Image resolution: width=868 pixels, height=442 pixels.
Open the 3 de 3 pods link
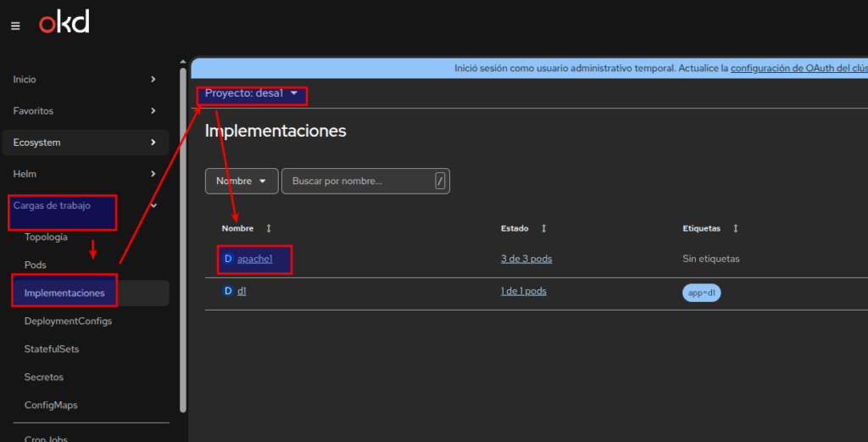click(x=526, y=259)
